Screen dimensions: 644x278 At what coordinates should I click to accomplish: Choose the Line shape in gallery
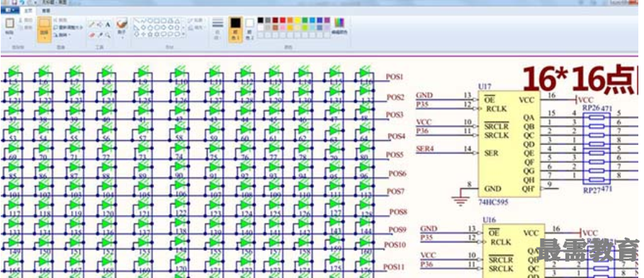pos(137,21)
